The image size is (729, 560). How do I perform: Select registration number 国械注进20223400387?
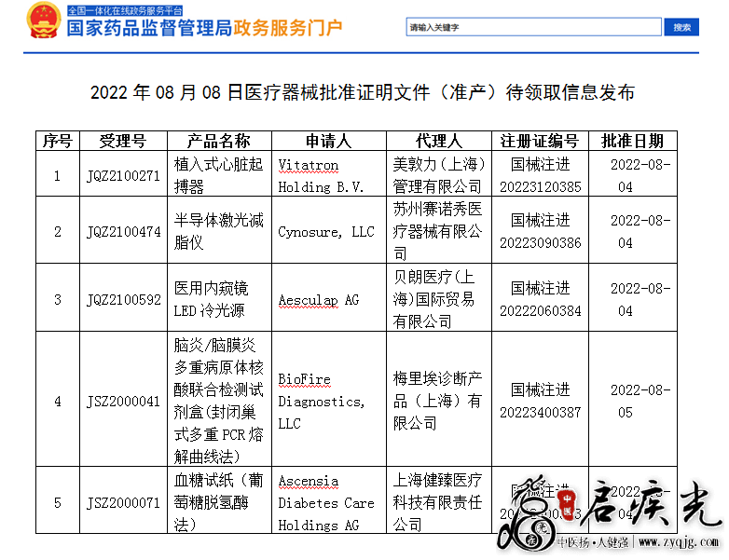point(541,401)
